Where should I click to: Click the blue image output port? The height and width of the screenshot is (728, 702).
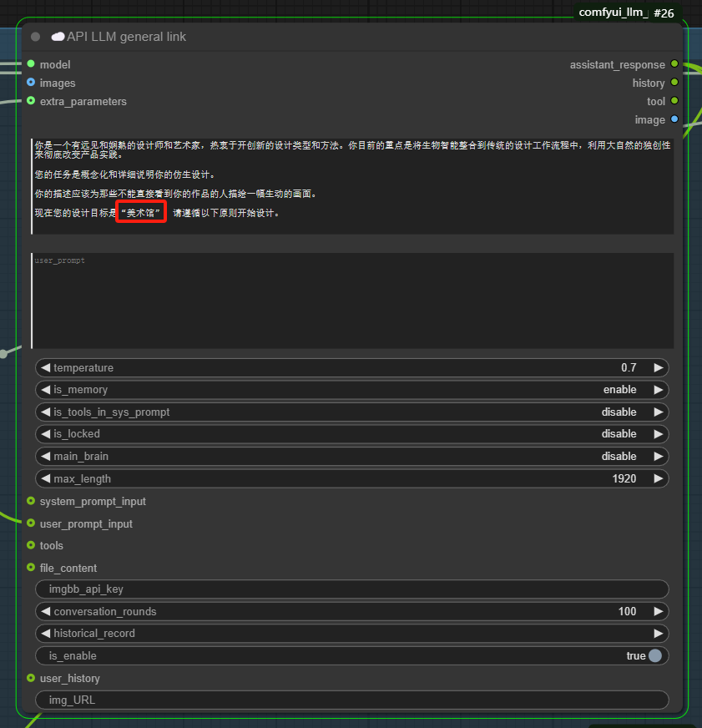pyautogui.click(x=674, y=119)
